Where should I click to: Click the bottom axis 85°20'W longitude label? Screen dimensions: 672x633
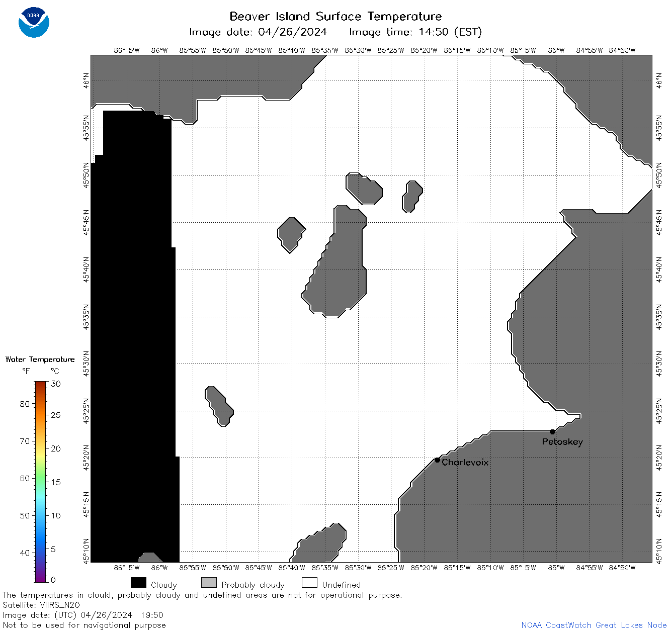pos(424,568)
